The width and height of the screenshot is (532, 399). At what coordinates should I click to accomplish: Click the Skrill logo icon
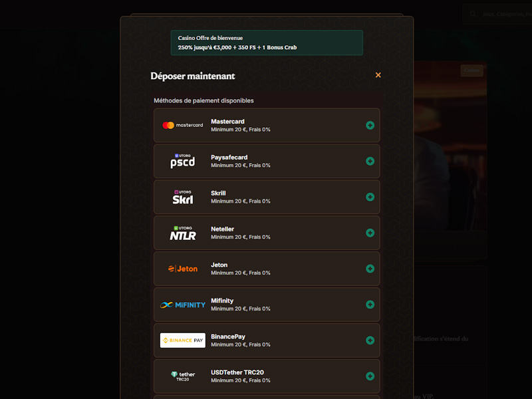[x=183, y=197]
